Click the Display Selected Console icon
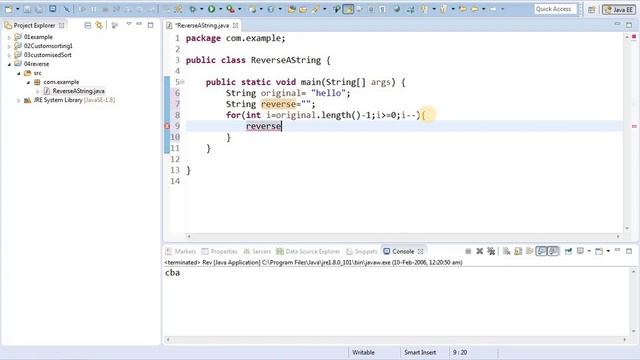 (580, 251)
